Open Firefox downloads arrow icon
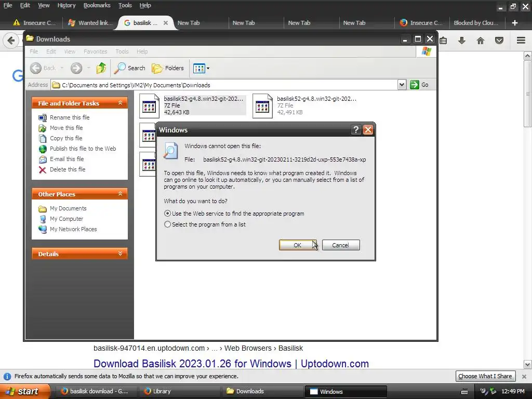532x399 pixels. [462, 41]
